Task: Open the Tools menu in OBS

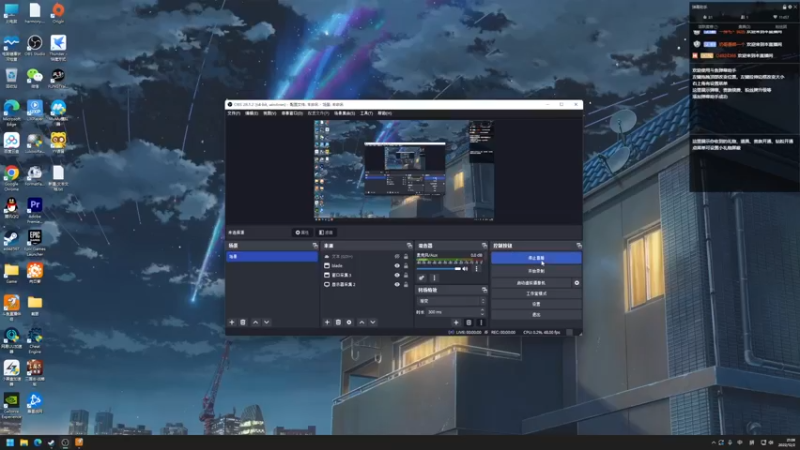Action: (x=366, y=113)
